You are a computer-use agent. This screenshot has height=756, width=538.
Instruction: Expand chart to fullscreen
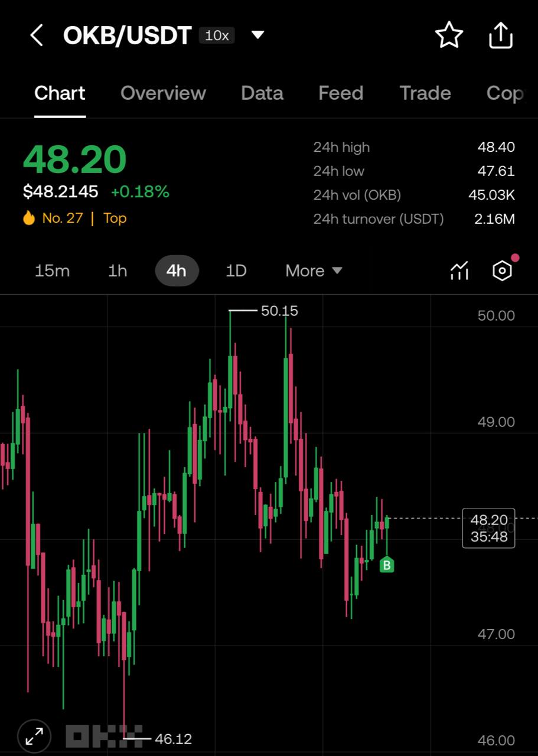tap(34, 736)
